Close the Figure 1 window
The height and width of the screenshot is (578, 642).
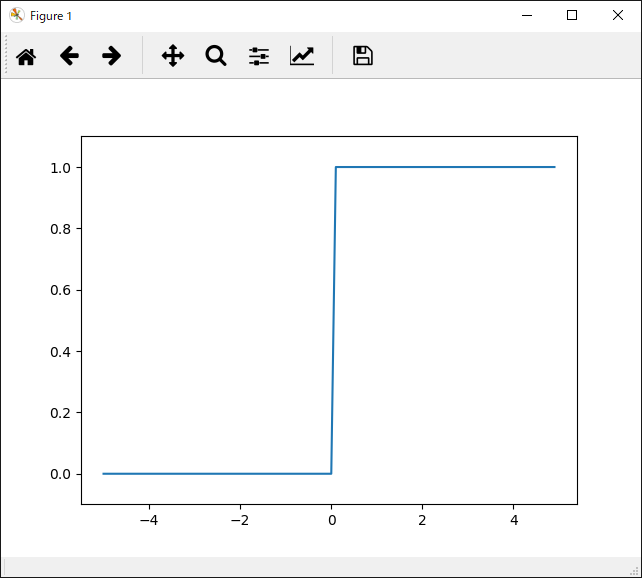coord(618,16)
